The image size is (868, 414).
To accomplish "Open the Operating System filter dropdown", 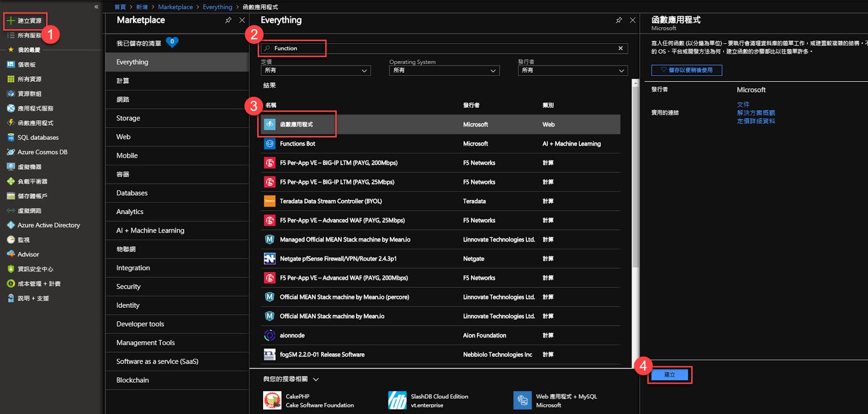I will pyautogui.click(x=444, y=70).
